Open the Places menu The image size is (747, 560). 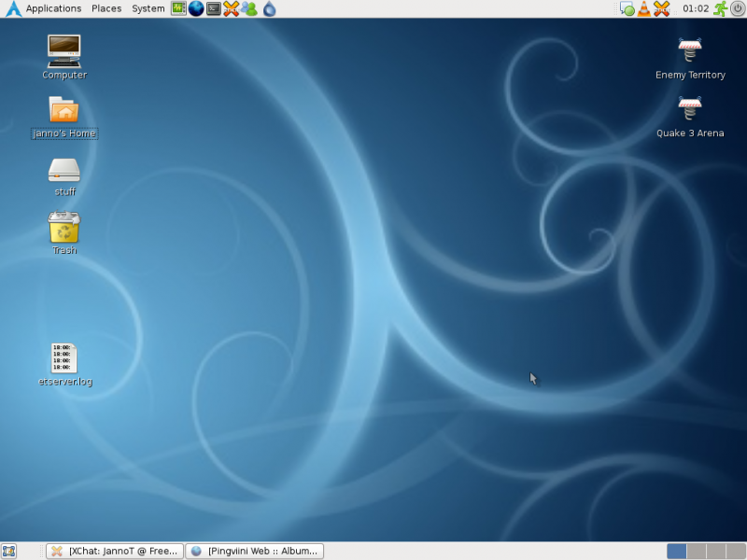click(x=106, y=8)
